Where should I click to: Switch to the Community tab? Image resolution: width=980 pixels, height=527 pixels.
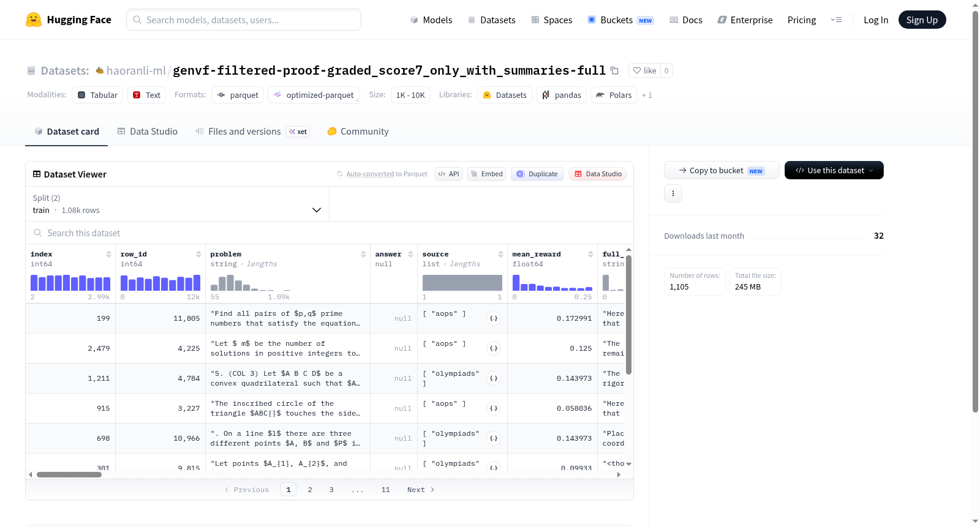click(x=358, y=132)
